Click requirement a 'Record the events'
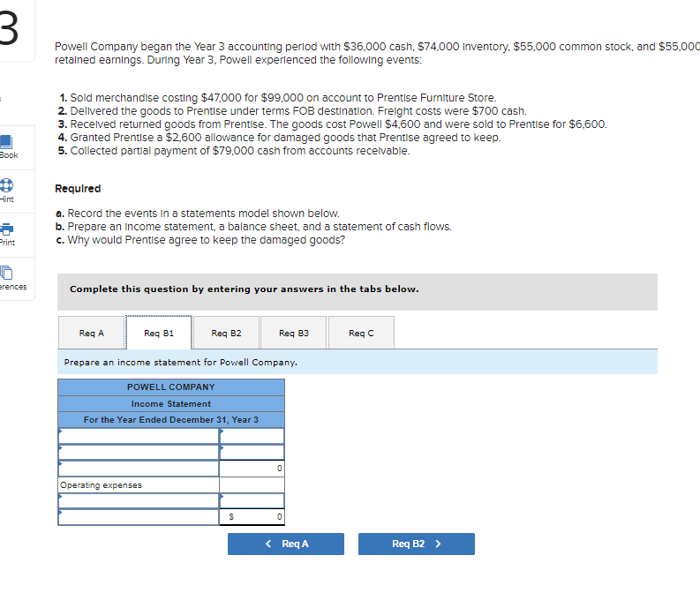The height and width of the screenshot is (593, 700). (198, 214)
